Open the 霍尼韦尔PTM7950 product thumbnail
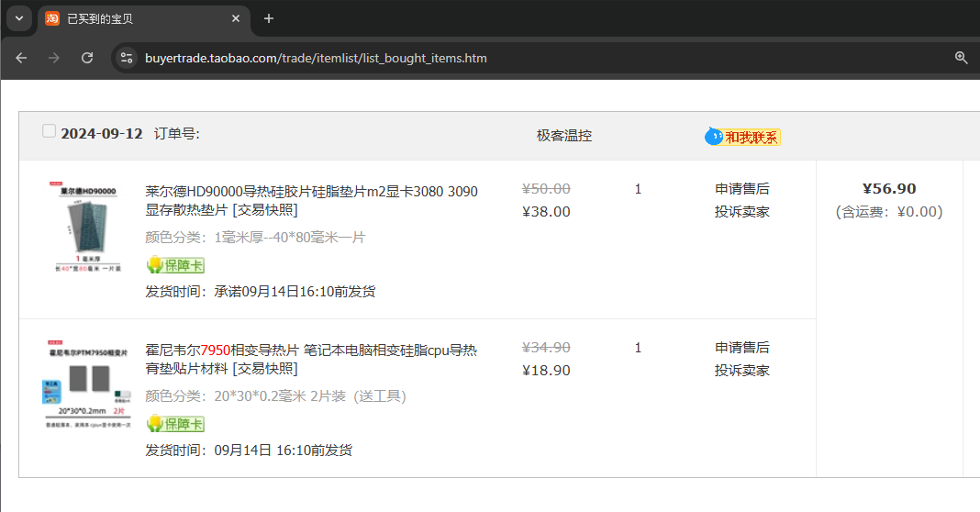Image resolution: width=980 pixels, height=512 pixels. coord(87,384)
